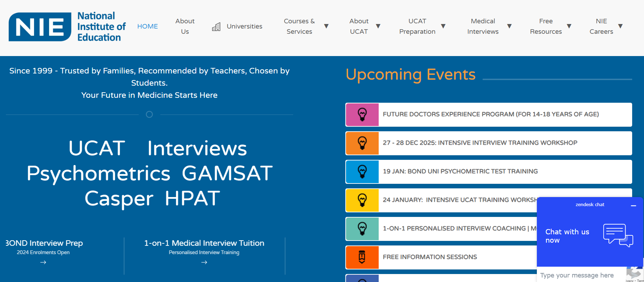This screenshot has width=644, height=282.
Task: Expand the Medical Interviews dropdown arrow
Action: [509, 26]
